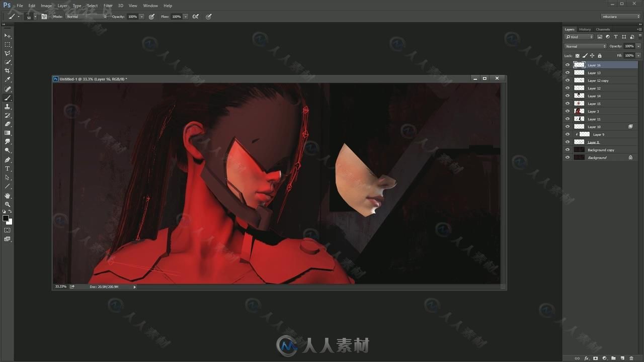Toggle the brush panel button
This screenshot has height=362, width=644.
point(44,17)
